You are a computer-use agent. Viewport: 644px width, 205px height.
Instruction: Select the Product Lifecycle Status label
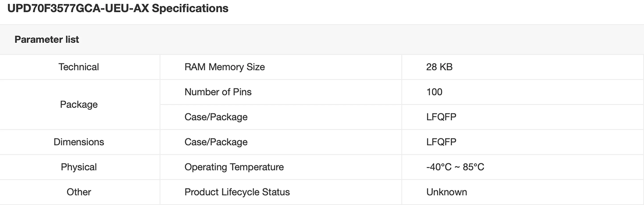coord(237,192)
